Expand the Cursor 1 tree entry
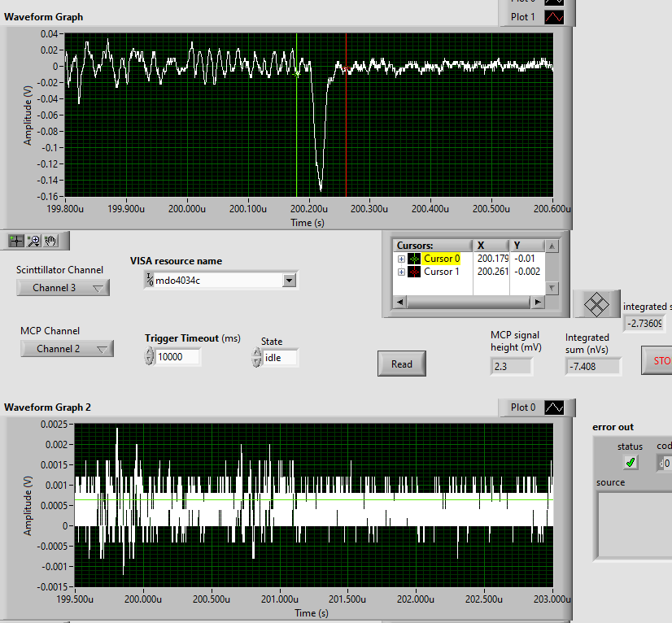 click(x=401, y=272)
